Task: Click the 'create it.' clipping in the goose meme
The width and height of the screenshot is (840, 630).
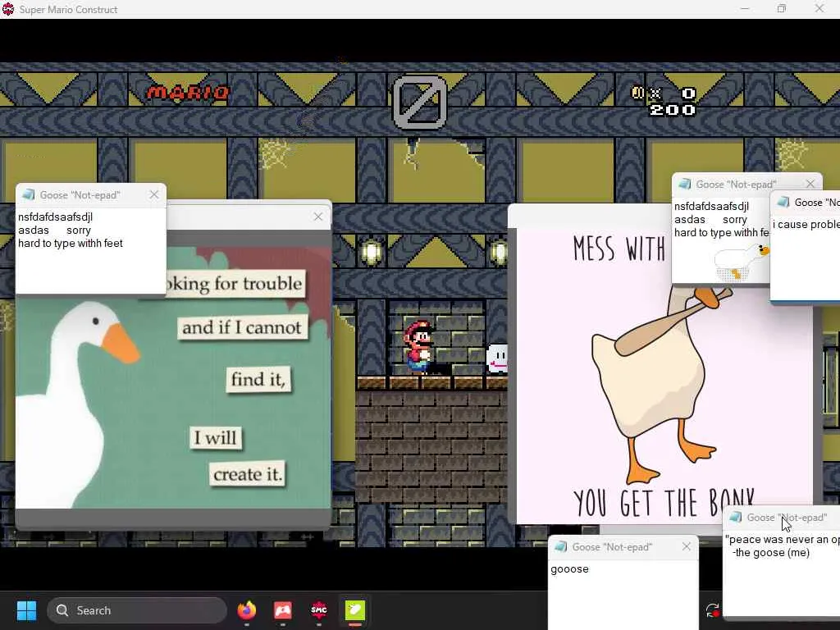Action: pos(247,474)
